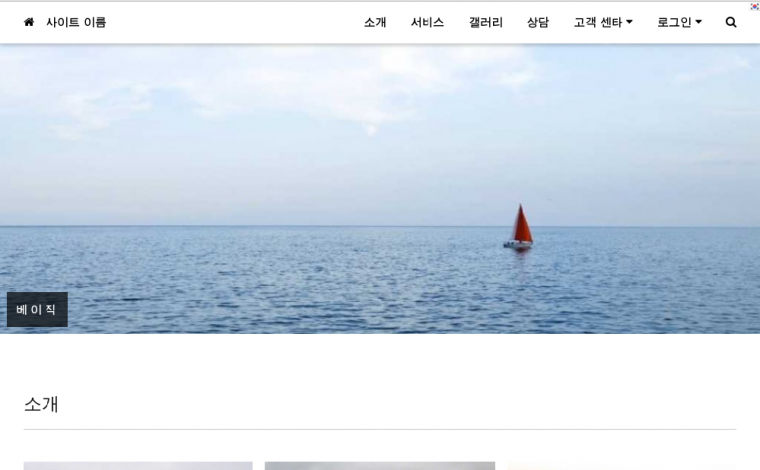
Task: Open the last thumbnail under 소개
Action: [622, 466]
